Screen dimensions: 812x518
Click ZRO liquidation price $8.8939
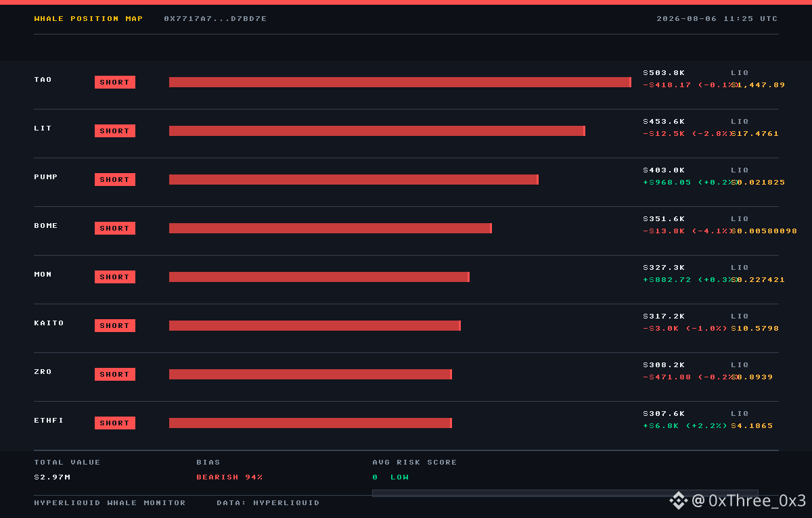[x=752, y=377]
